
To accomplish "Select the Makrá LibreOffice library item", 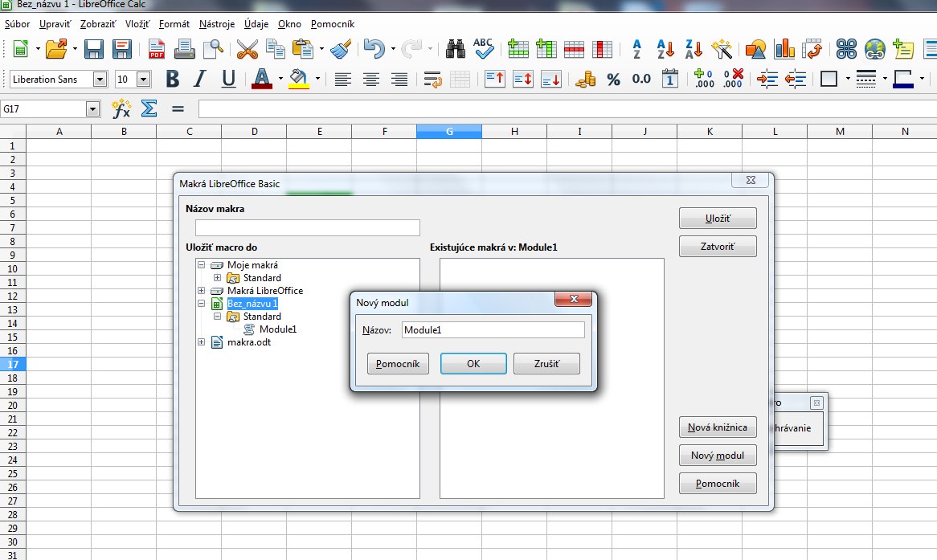I will (x=265, y=291).
